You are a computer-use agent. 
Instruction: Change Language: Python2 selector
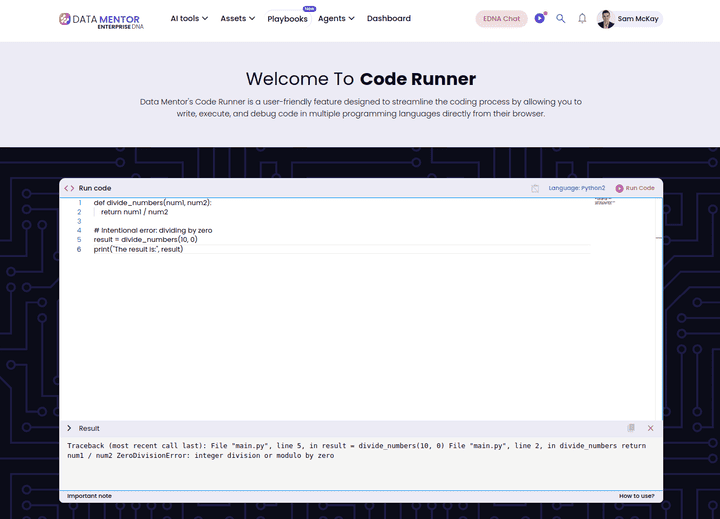pos(576,188)
